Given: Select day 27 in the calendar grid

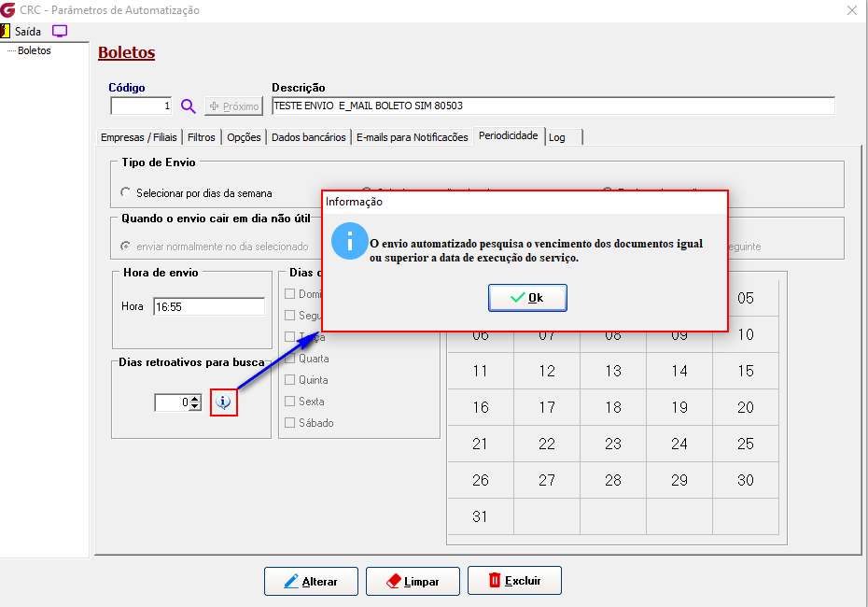Looking at the screenshot, I should 547,480.
